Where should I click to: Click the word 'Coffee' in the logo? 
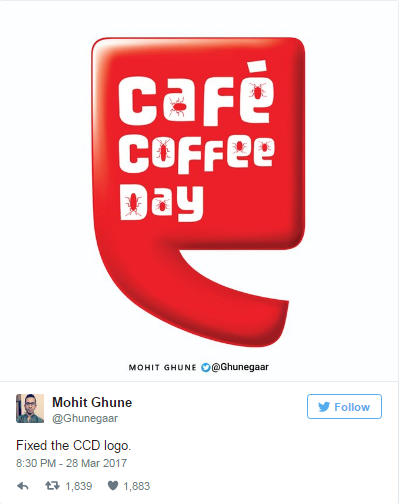click(197, 154)
